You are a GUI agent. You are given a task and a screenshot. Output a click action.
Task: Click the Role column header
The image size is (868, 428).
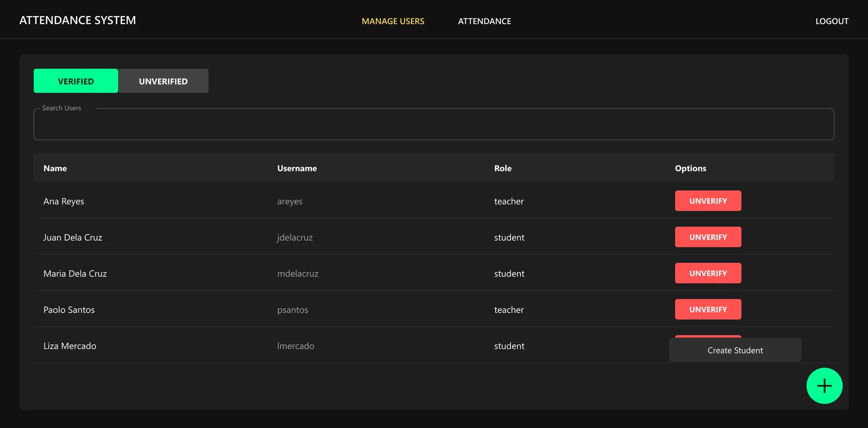(503, 168)
